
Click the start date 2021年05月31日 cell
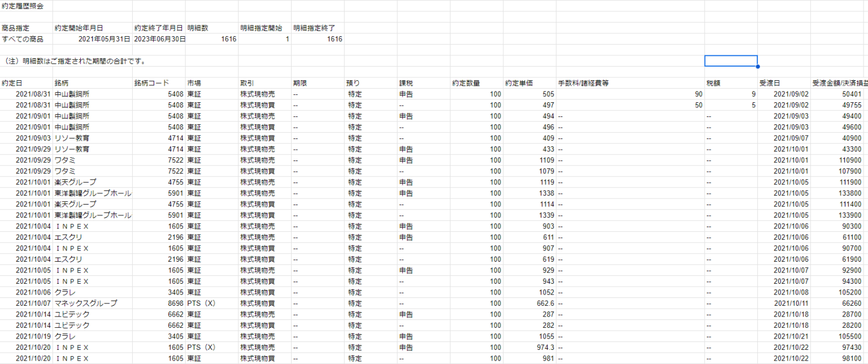(x=93, y=39)
